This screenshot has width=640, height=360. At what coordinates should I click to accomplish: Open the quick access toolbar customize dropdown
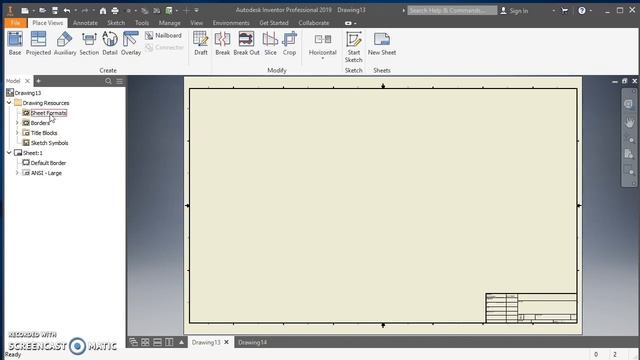[x=196, y=10]
